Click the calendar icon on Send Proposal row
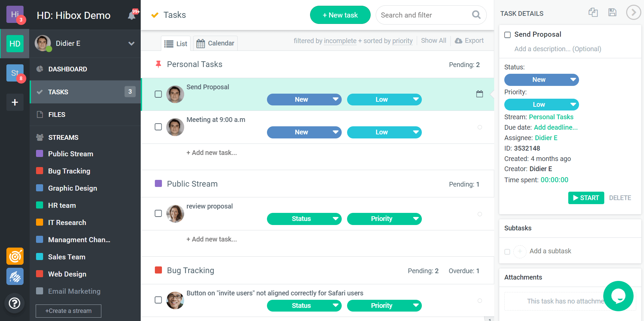The width and height of the screenshot is (644, 321). pyautogui.click(x=479, y=94)
